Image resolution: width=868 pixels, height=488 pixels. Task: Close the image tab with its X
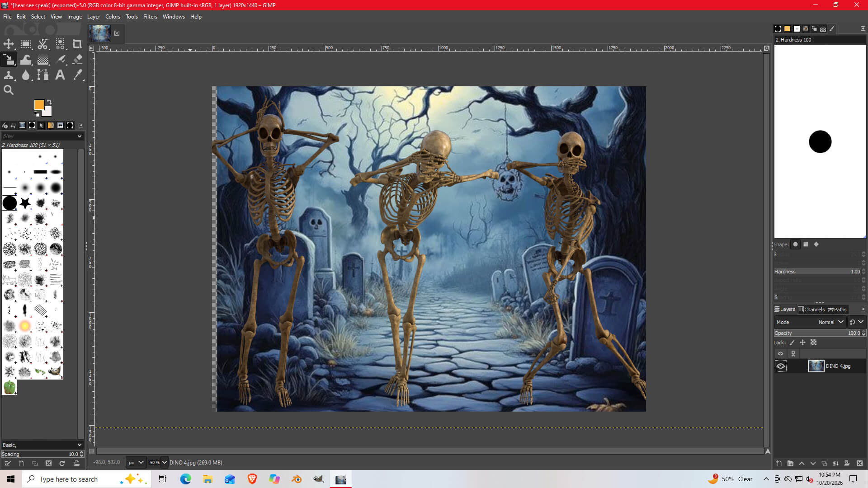click(117, 33)
